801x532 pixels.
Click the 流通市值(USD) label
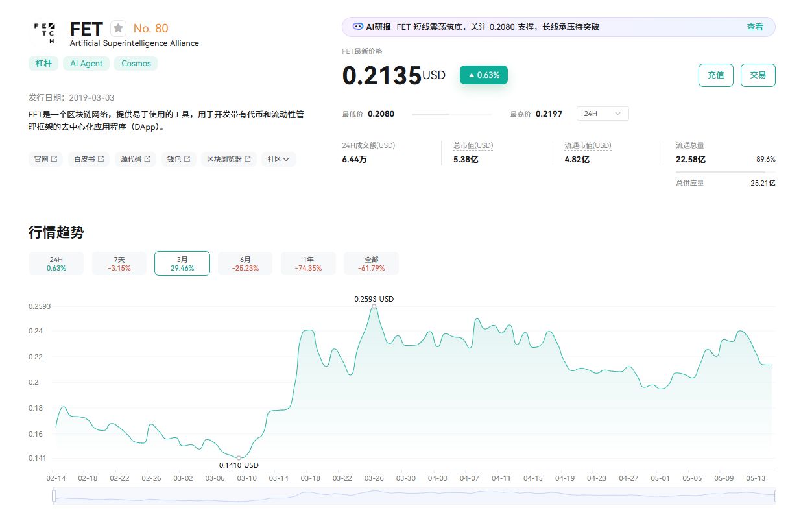588,145
